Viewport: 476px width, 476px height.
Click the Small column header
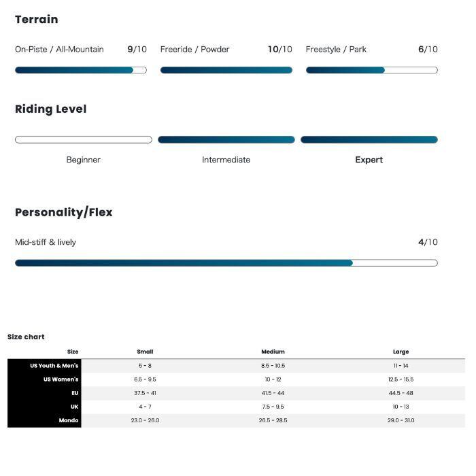pos(145,352)
